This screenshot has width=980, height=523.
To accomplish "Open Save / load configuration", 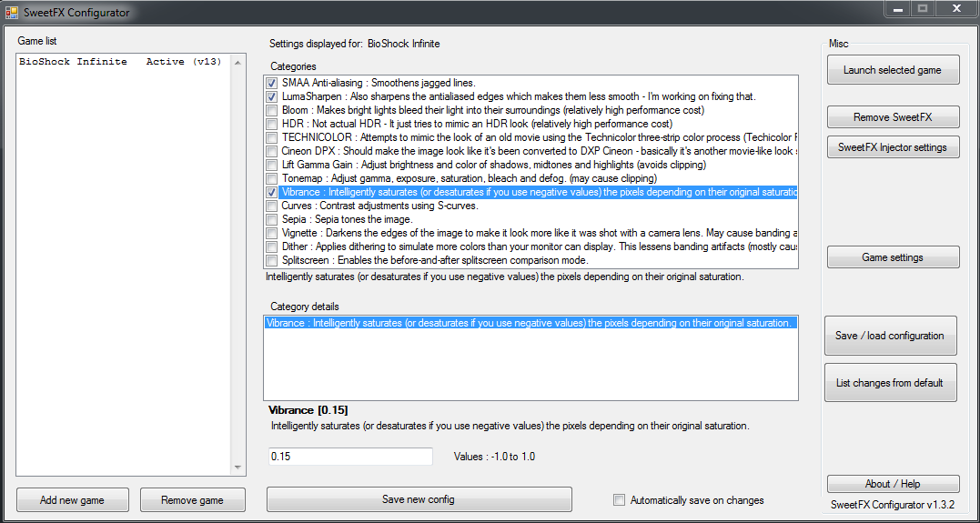I will point(890,336).
